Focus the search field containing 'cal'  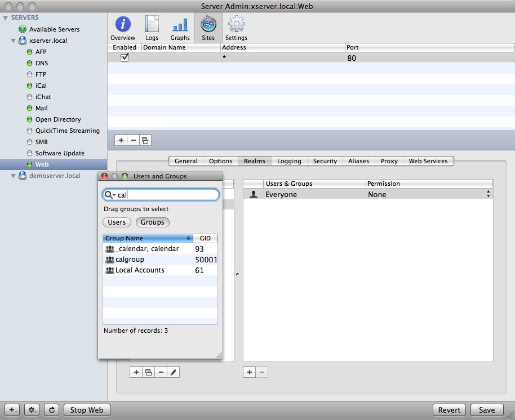point(161,195)
